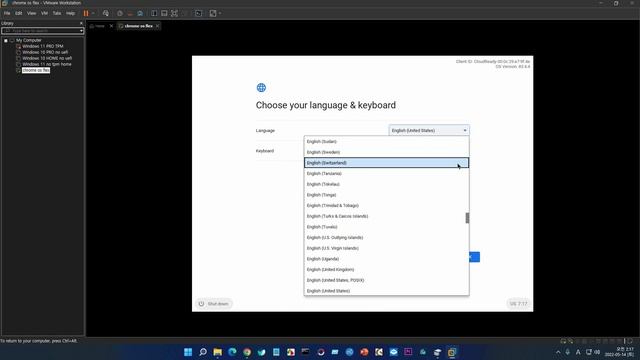Enter full screen mode via toolbar icon
The width and height of the screenshot is (640, 360).
[174, 13]
